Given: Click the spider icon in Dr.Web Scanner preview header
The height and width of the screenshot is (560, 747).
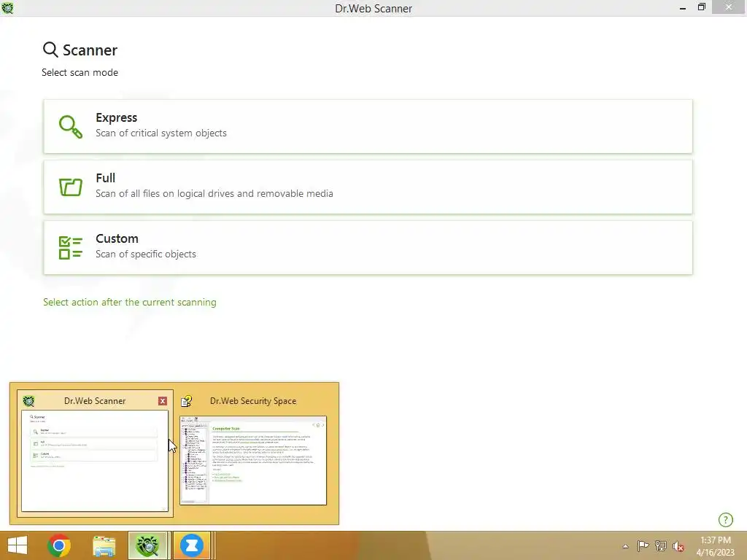Looking at the screenshot, I should (28, 401).
